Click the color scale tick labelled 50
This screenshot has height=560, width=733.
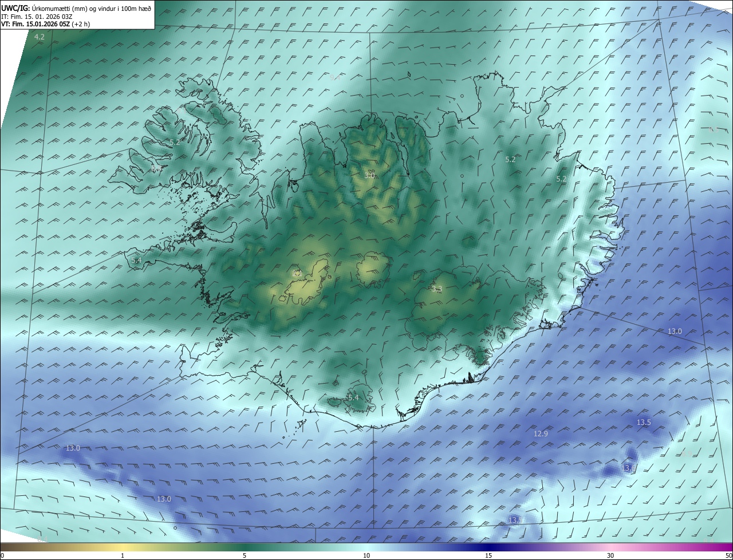point(728,555)
